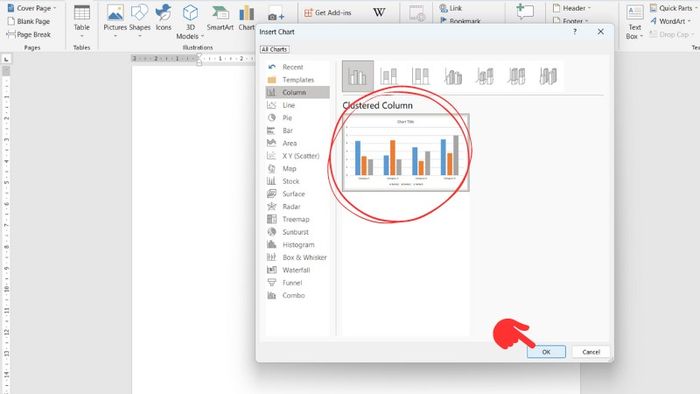This screenshot has width=700, height=394.
Task: Choose Pie chart category
Action: click(297, 118)
